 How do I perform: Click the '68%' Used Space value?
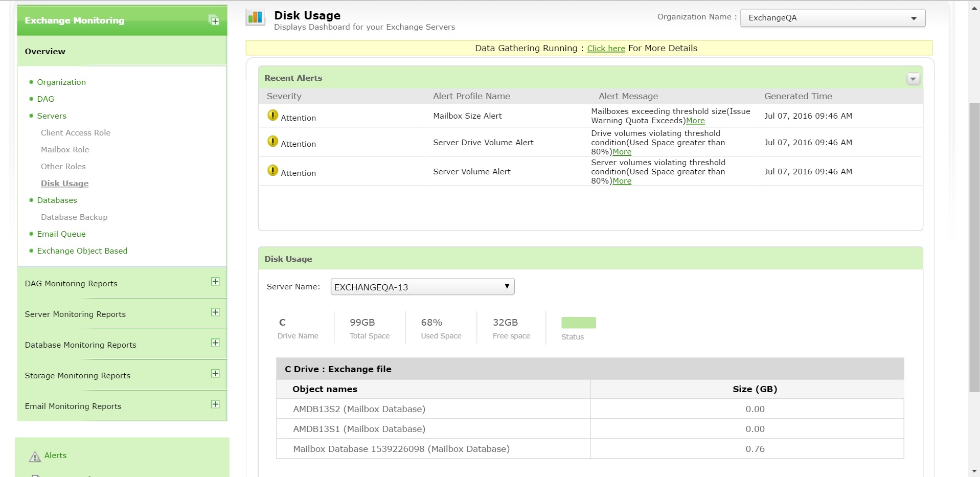point(431,323)
